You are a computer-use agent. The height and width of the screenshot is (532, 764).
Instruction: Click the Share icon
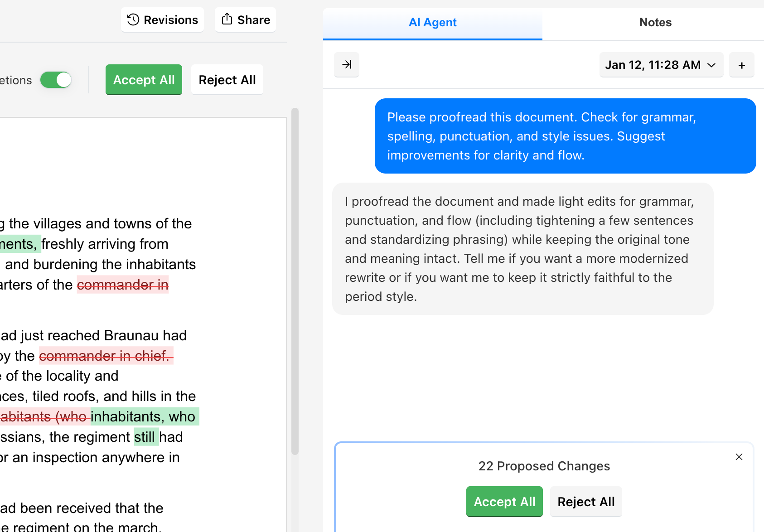click(x=227, y=19)
